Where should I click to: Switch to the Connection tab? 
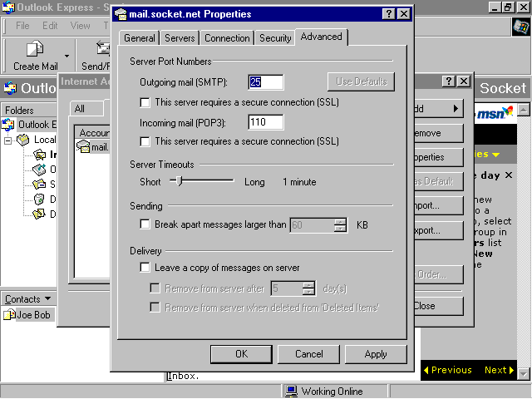pos(227,38)
